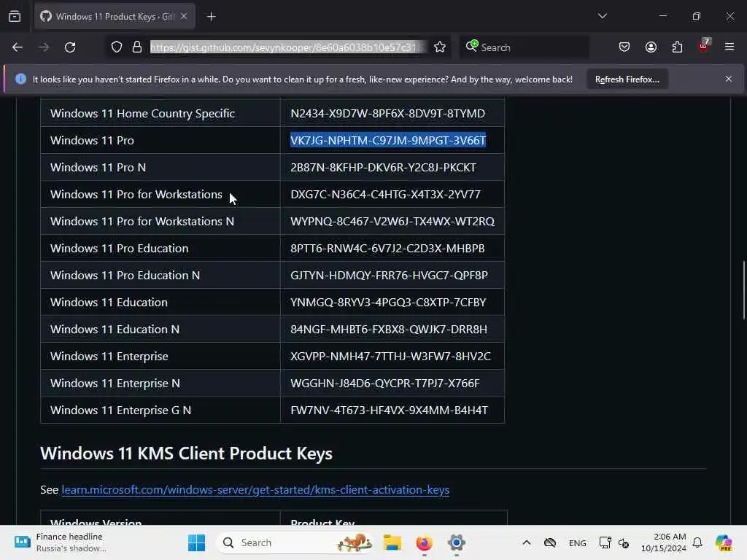
Task: Show hidden system tray icons
Action: [527, 542]
